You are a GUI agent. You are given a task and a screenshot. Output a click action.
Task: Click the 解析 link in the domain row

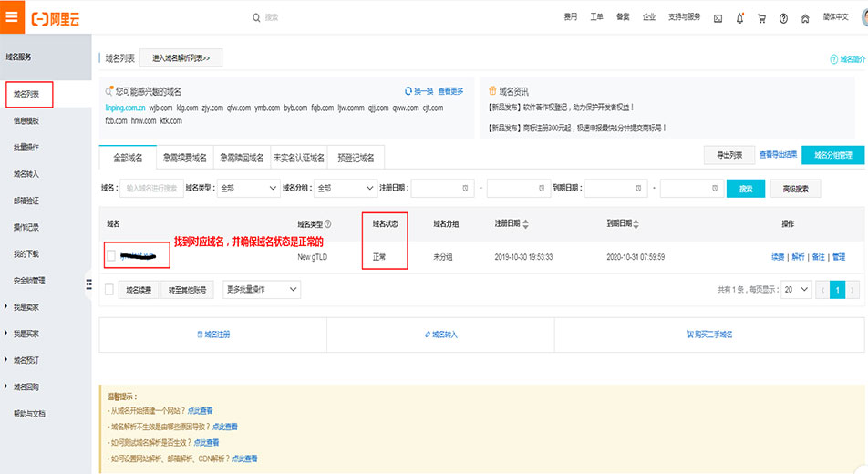tap(799, 257)
